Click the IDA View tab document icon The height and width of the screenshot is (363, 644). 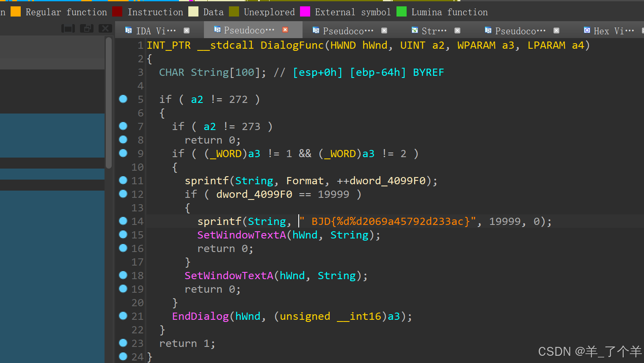(x=128, y=30)
